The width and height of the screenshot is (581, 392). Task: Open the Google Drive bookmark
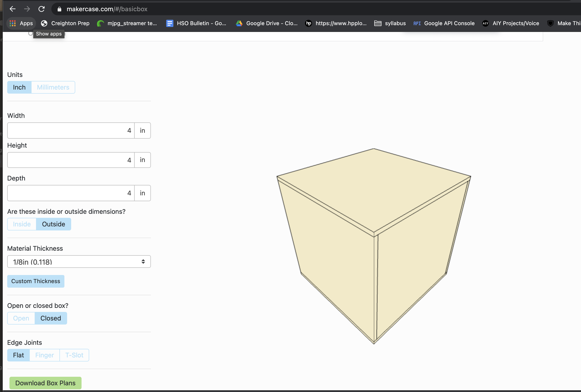point(266,23)
